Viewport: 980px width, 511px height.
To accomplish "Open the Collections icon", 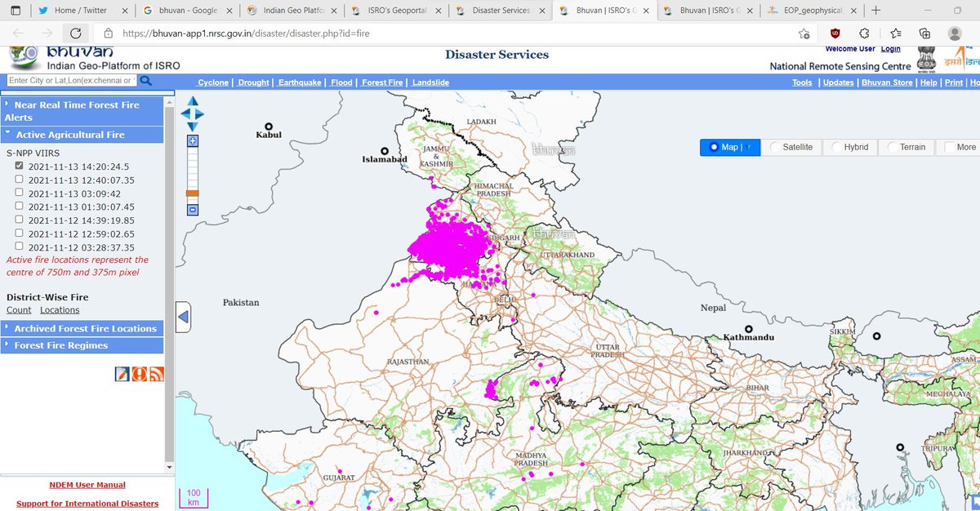I will 924,33.
